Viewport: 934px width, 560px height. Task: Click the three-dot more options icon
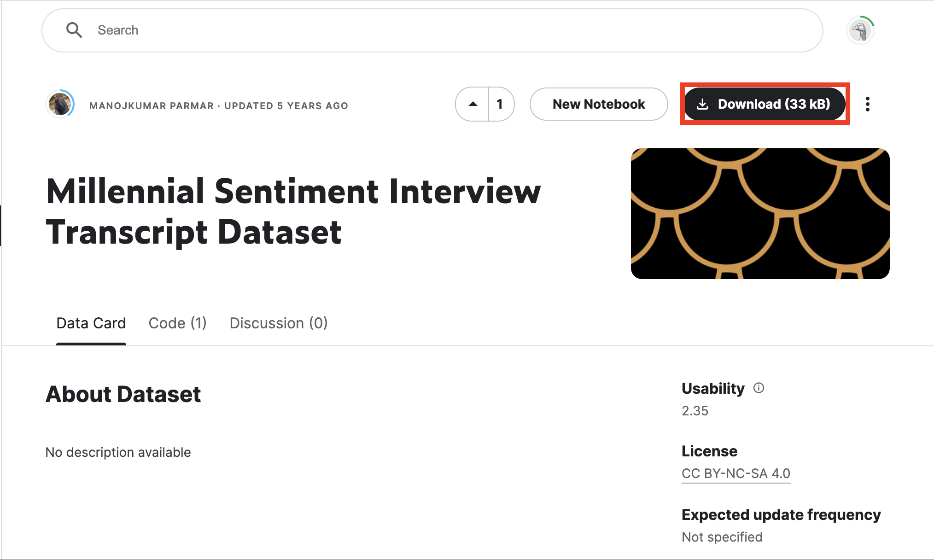(x=868, y=104)
